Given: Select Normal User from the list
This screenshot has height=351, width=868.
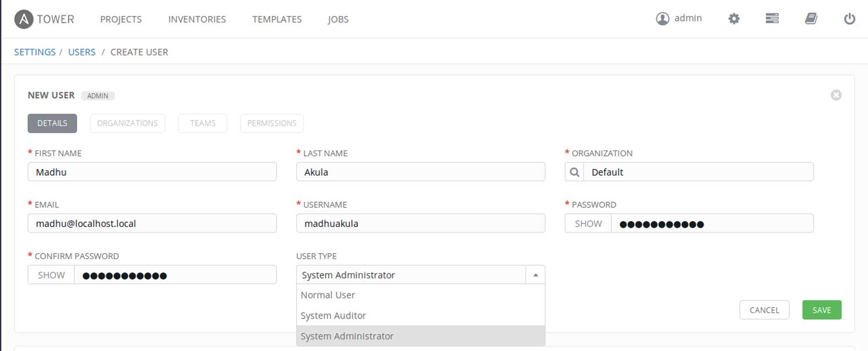Looking at the screenshot, I should point(328,295).
